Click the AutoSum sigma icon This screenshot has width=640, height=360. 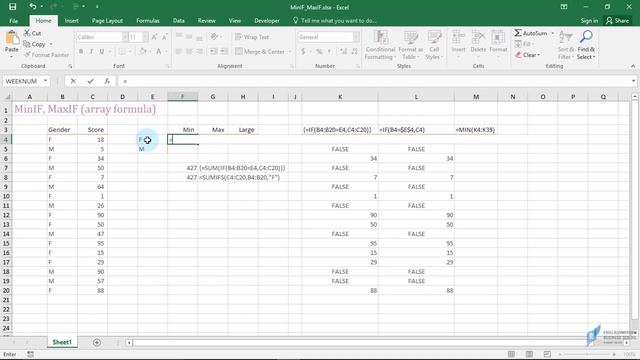pos(518,33)
